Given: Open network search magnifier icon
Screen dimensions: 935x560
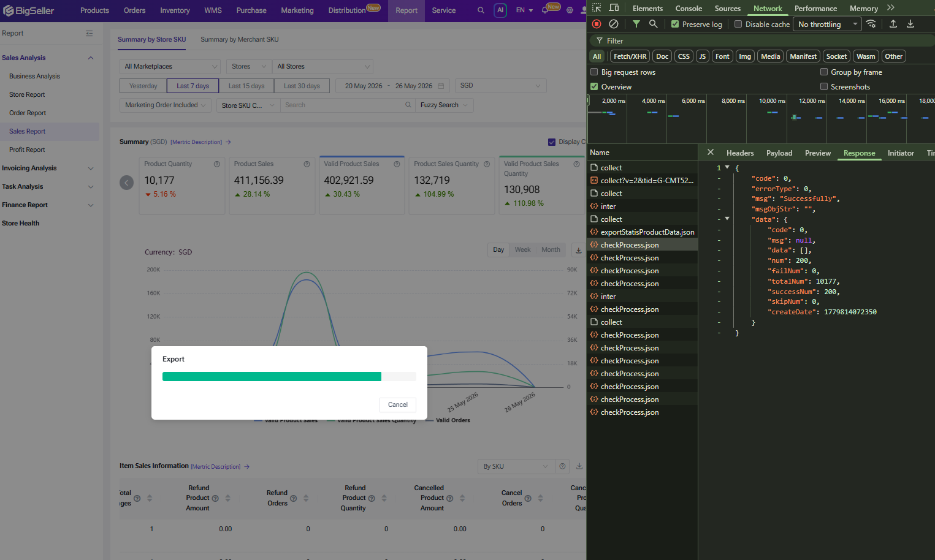Looking at the screenshot, I should coord(654,24).
